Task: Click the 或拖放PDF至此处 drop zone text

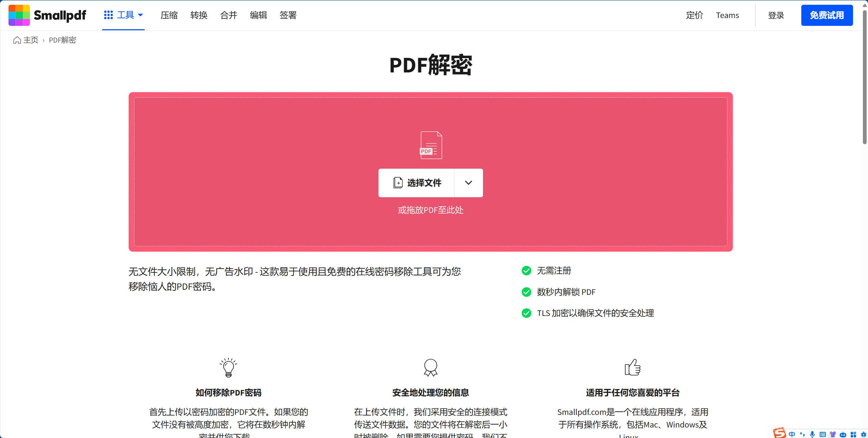Action: 431,210
